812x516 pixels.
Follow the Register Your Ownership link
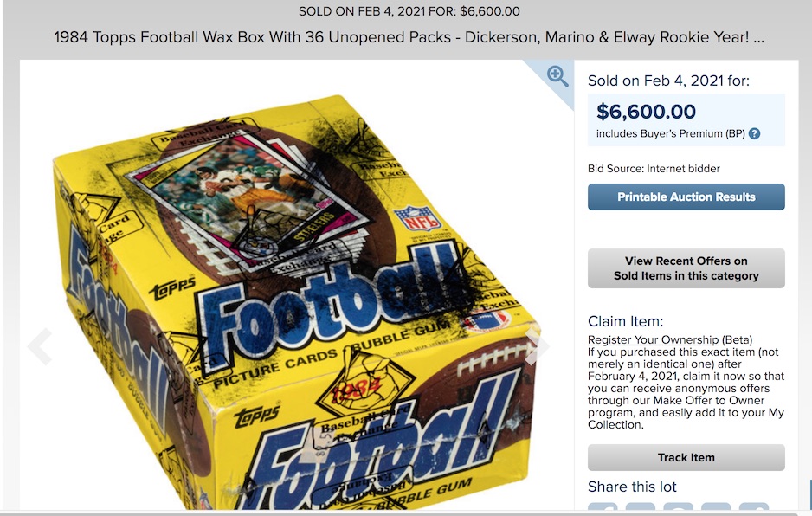click(x=653, y=339)
